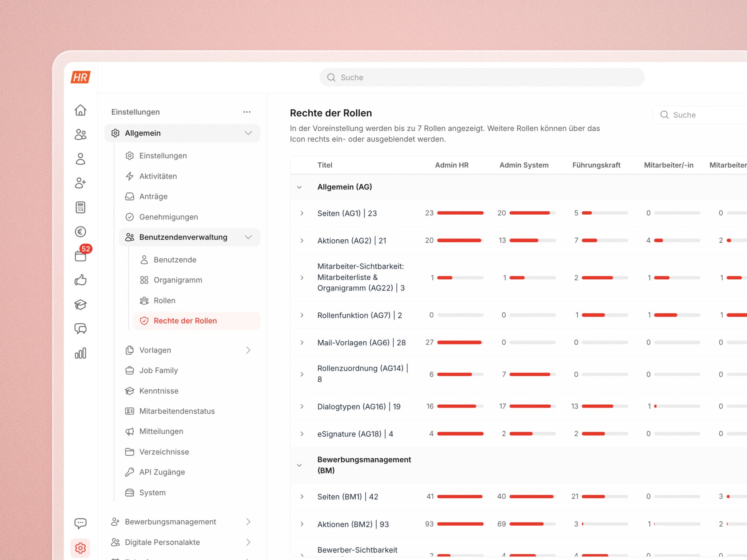Click the HR logo
The image size is (747, 560).
tap(80, 77)
